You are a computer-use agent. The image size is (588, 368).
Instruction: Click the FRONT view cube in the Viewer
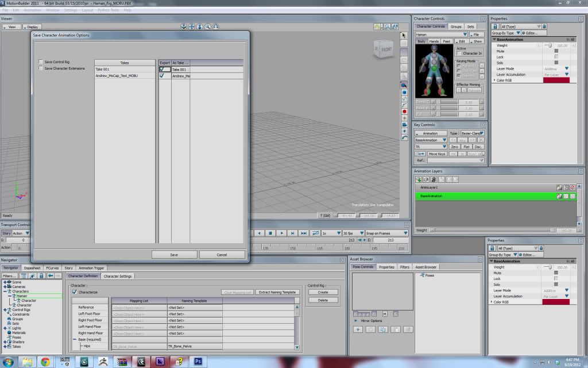[383, 49]
